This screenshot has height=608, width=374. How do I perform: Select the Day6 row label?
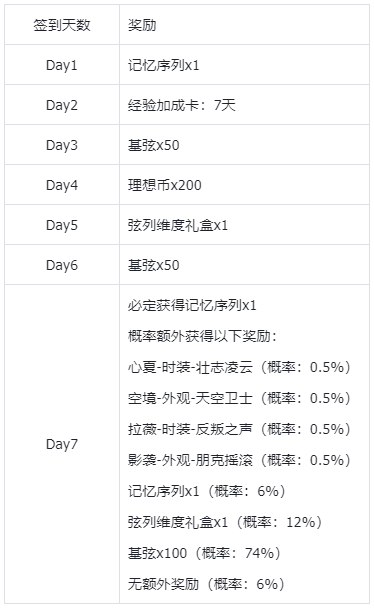click(62, 265)
